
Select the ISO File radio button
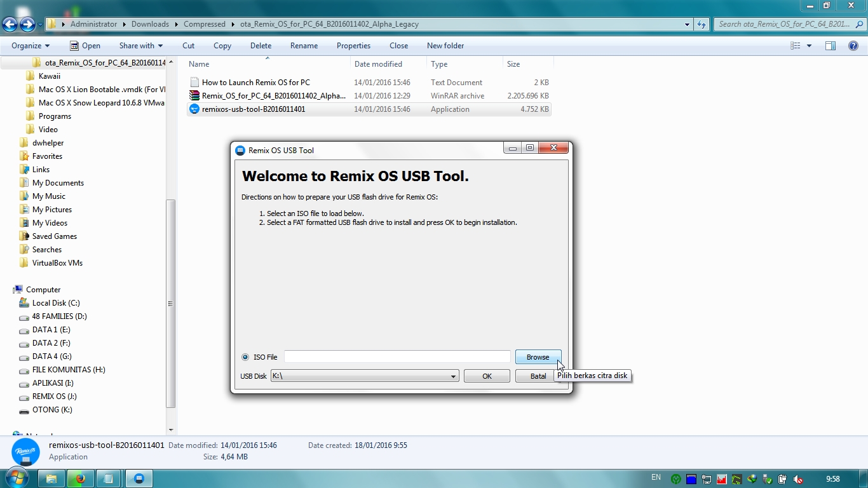coord(245,357)
